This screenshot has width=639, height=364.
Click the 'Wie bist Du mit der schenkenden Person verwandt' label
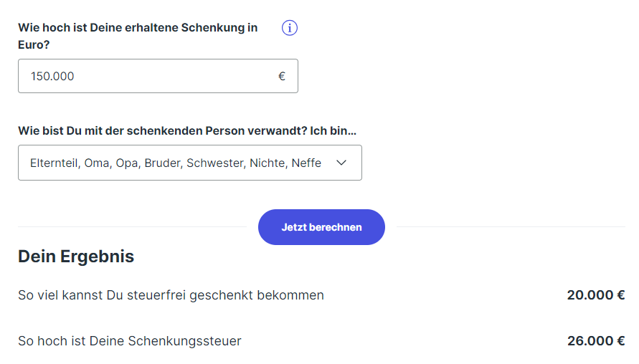[187, 131]
